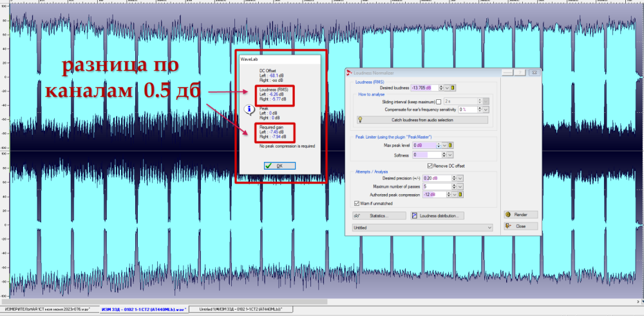Click the Maximum number of passes field

click(x=434, y=186)
